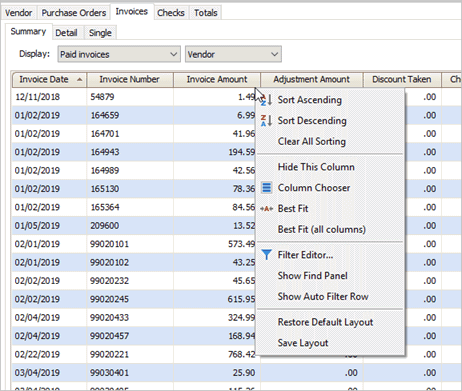Click the blue Filter Editor funnel icon
Viewport: 462px width, 391px height.
266,255
